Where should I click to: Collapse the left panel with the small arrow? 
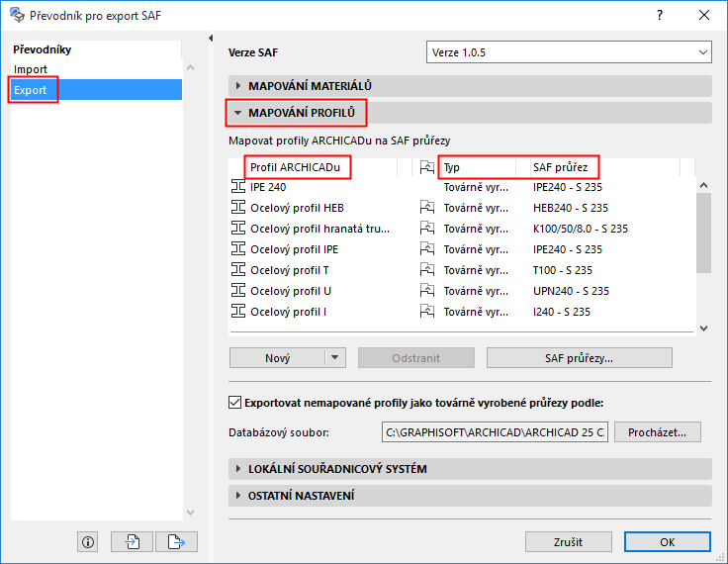[211, 39]
